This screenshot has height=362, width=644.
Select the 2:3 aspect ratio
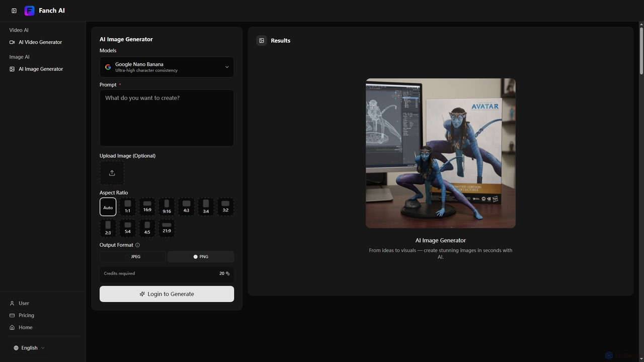(x=108, y=228)
